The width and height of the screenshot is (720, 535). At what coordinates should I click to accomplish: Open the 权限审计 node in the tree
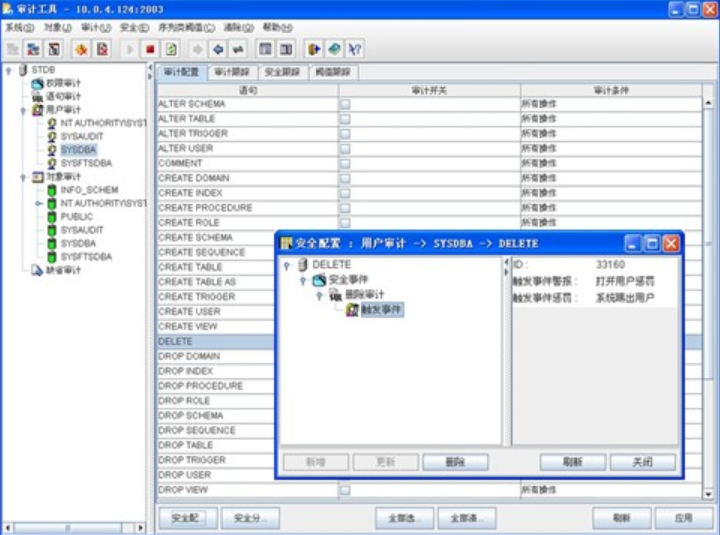[60, 83]
